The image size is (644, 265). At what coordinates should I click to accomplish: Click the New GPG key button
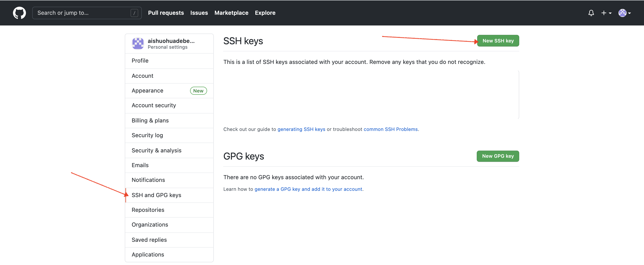(498, 156)
